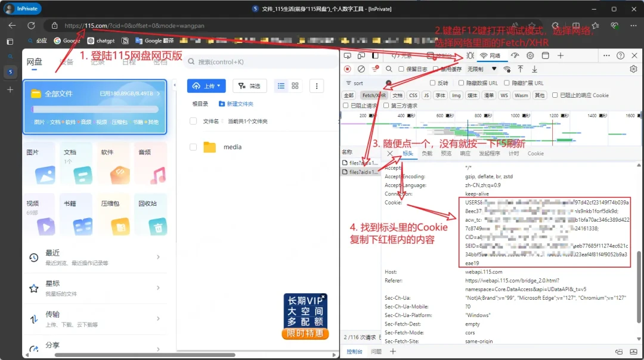Click the network search magnifier icon
Image resolution: width=644 pixels, height=360 pixels.
389,69
